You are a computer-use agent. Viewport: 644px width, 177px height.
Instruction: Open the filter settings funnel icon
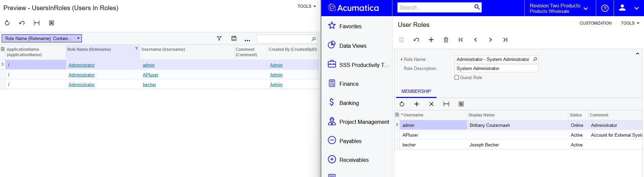(x=219, y=39)
